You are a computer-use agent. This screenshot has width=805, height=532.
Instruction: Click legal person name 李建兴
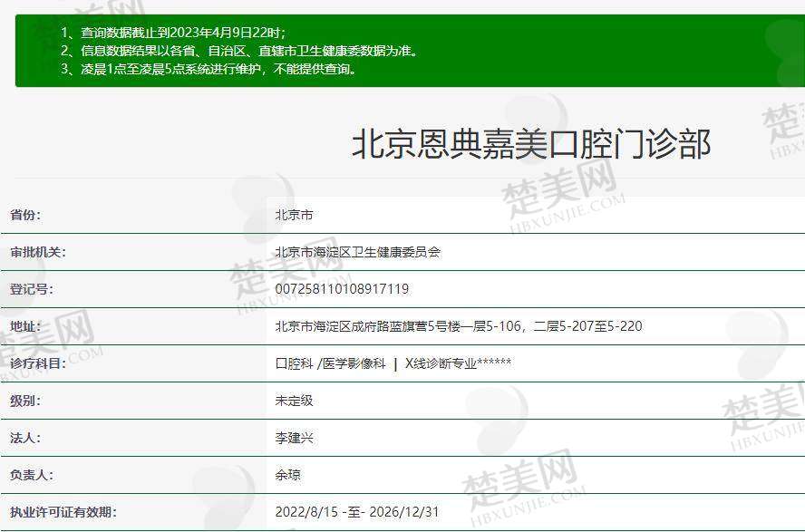pyautogui.click(x=294, y=438)
